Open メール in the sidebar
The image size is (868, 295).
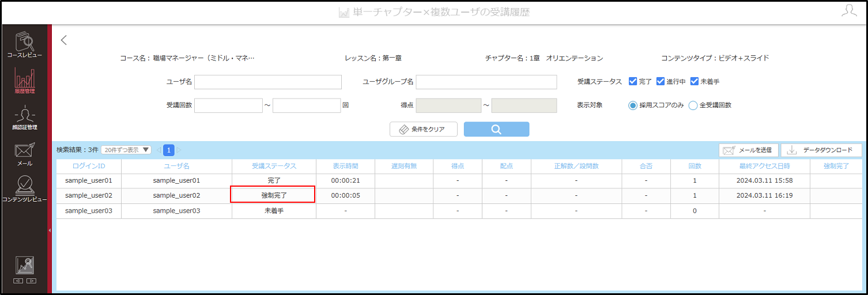point(24,154)
